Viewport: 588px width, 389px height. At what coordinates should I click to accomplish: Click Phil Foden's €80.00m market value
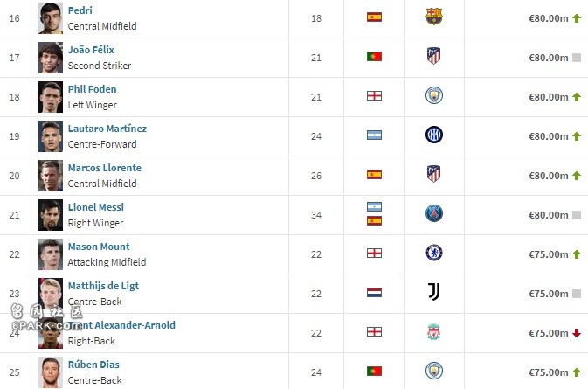[x=549, y=97]
